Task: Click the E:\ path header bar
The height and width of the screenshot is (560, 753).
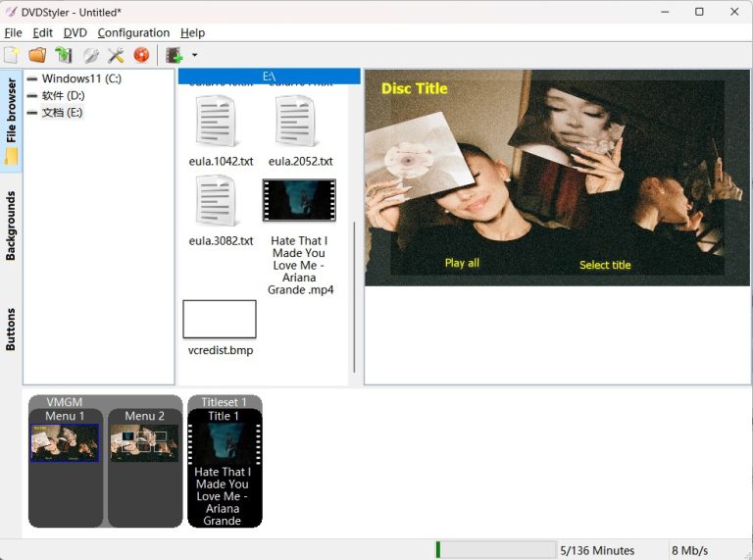Action: click(x=269, y=76)
